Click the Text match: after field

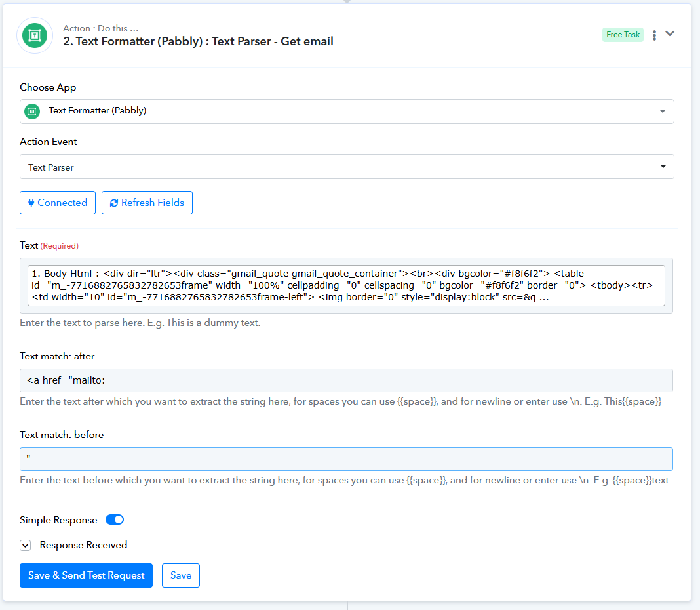pyautogui.click(x=346, y=380)
